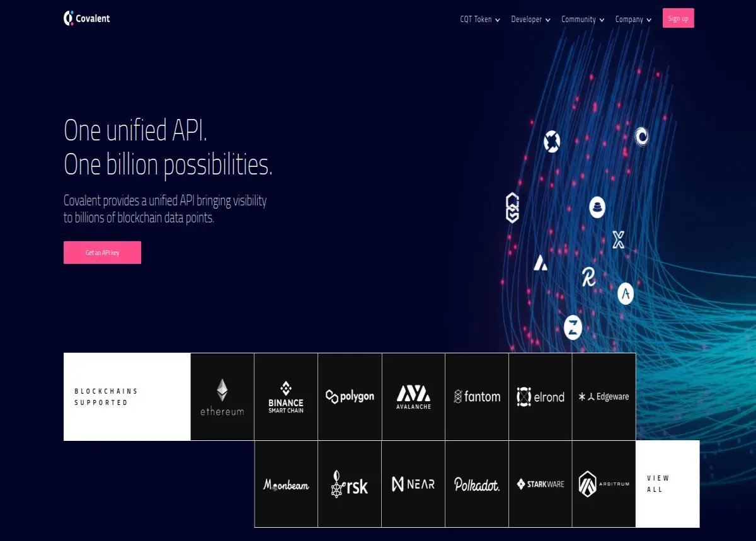Select the RSK blockchain tile
Viewport: 756px width, 541px height.
[x=350, y=484]
